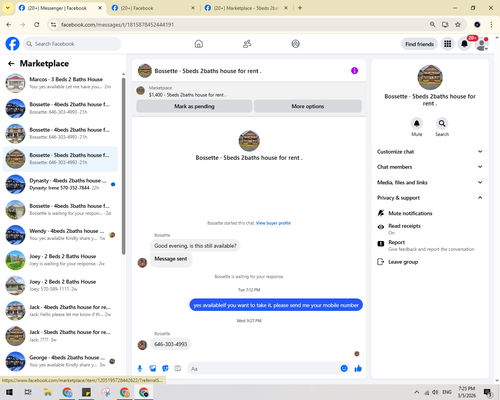
Task: Expand the Chat members section
Action: point(430,167)
